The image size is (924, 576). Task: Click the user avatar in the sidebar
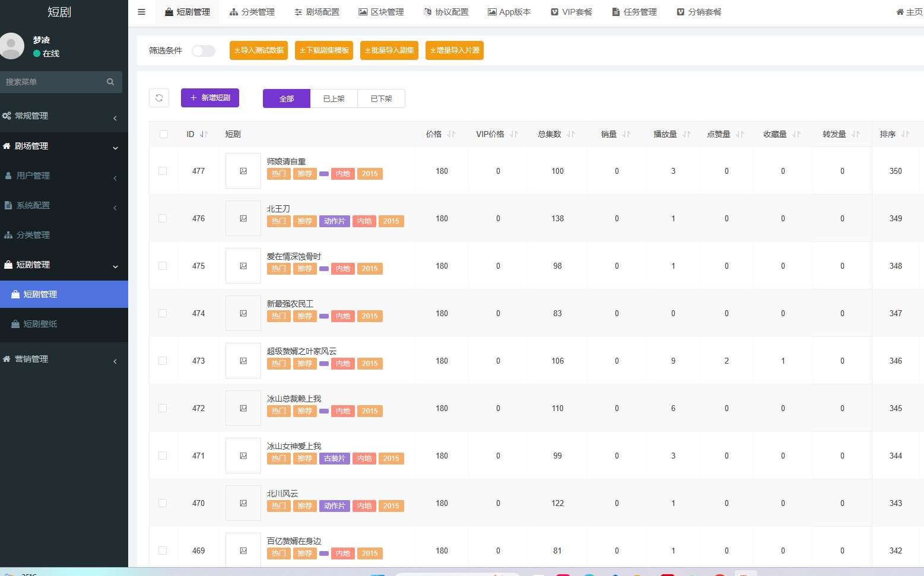pos(12,46)
